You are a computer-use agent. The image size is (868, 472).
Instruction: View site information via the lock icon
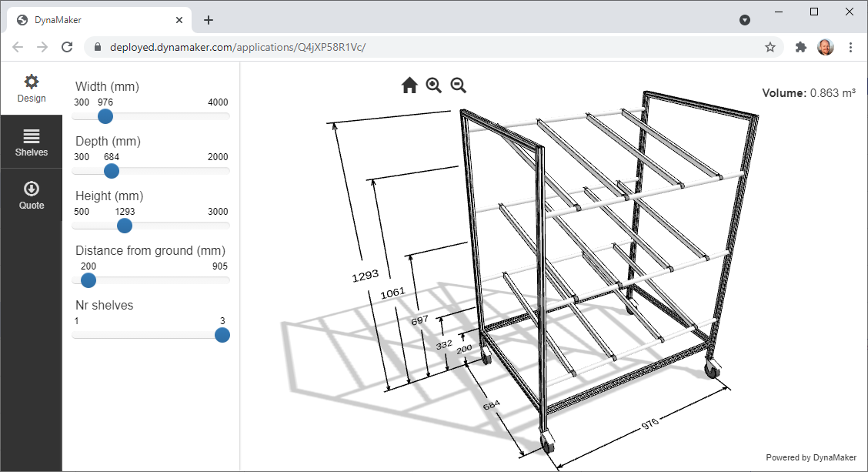coord(97,47)
